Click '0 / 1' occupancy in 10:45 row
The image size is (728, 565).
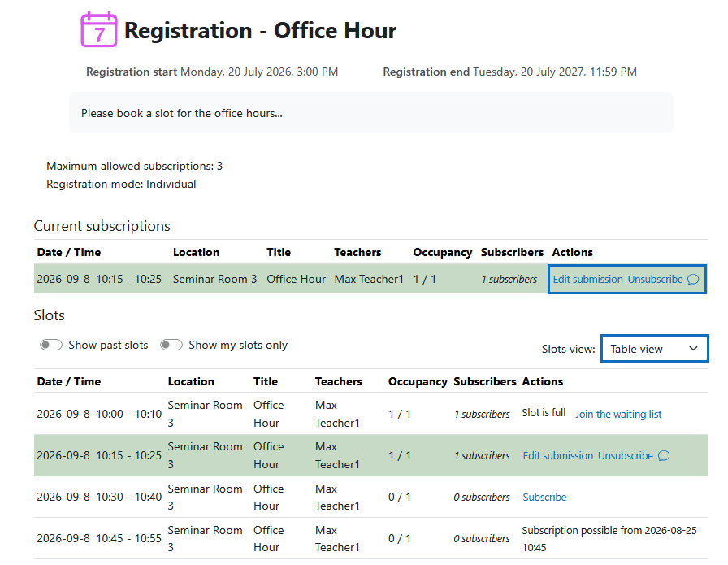400,538
